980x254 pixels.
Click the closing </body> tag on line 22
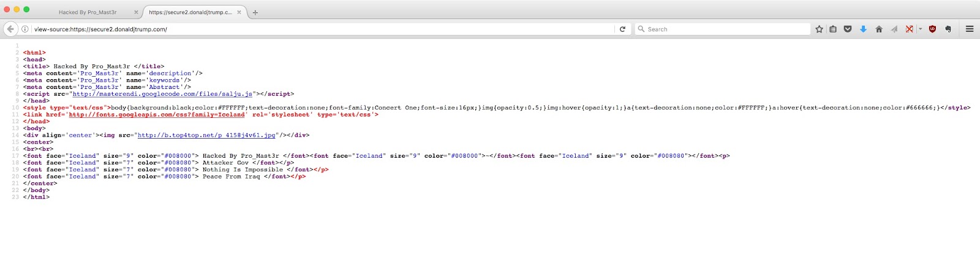pos(36,190)
